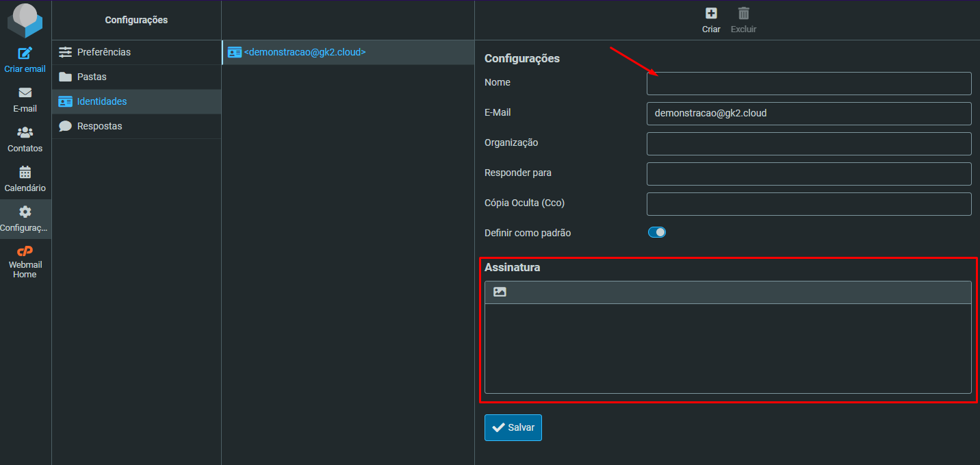Go to cPanel Webmail Home
The width and height of the screenshot is (980, 465).
tap(25, 252)
